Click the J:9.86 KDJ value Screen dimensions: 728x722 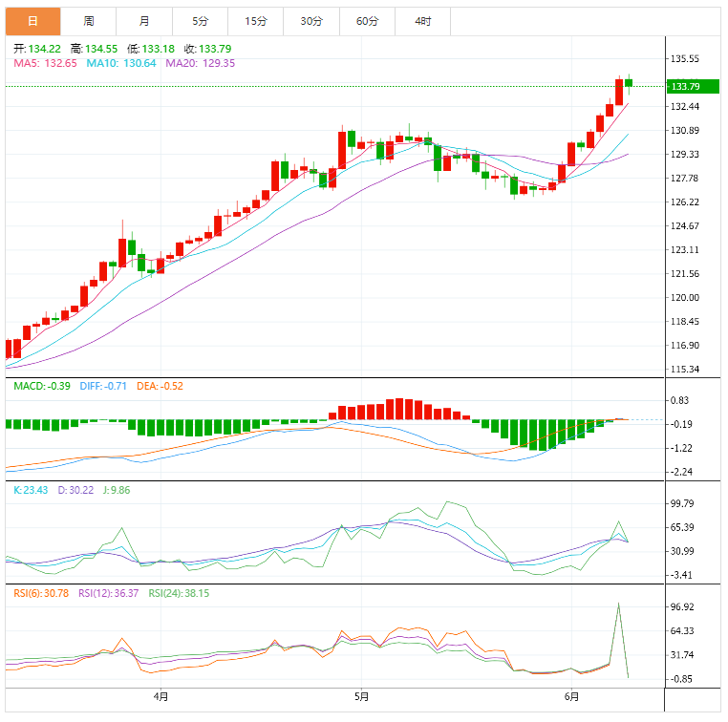[x=117, y=490]
